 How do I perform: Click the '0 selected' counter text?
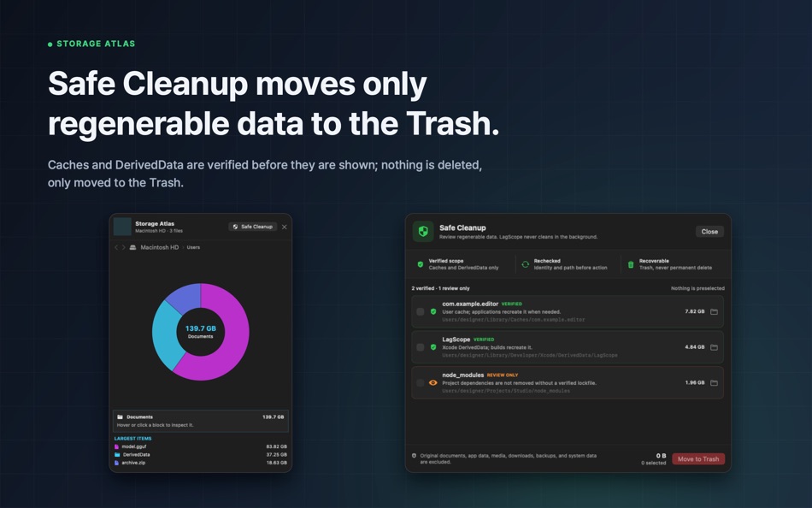(x=654, y=463)
